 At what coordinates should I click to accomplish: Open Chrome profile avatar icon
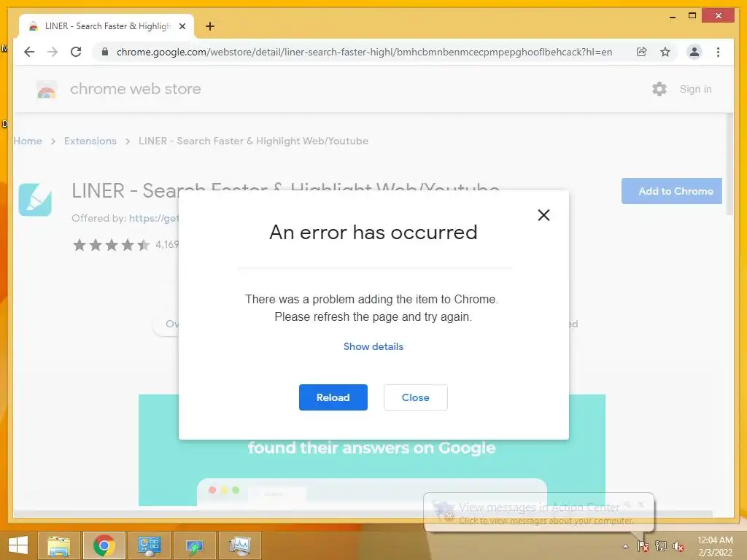(x=694, y=52)
